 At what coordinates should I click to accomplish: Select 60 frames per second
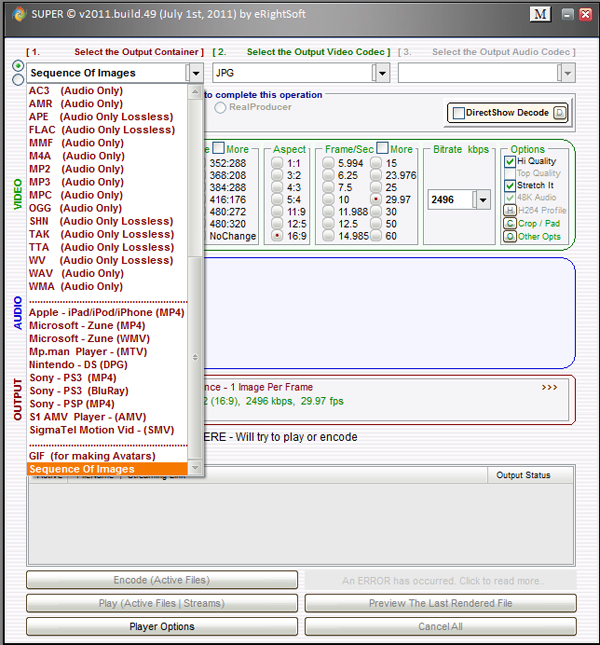tap(376, 236)
